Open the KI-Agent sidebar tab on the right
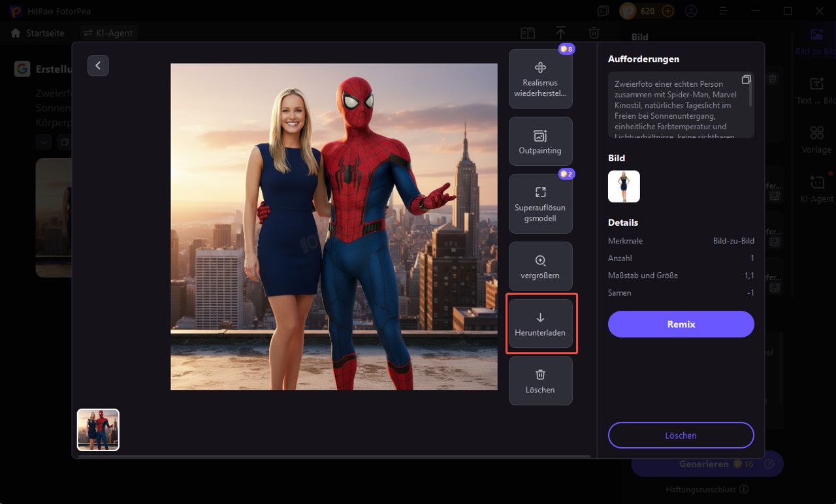The height and width of the screenshot is (504, 836). coord(816,189)
